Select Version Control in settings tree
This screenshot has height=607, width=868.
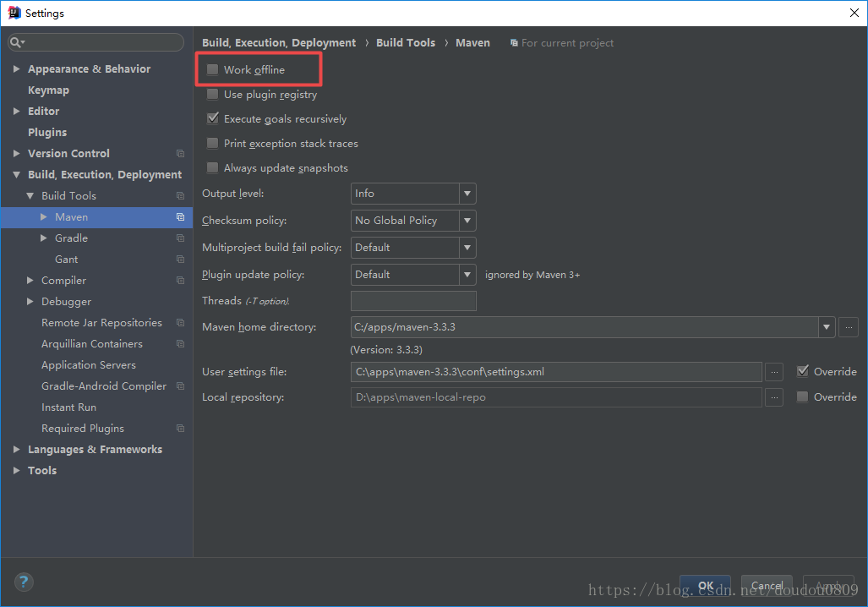68,153
